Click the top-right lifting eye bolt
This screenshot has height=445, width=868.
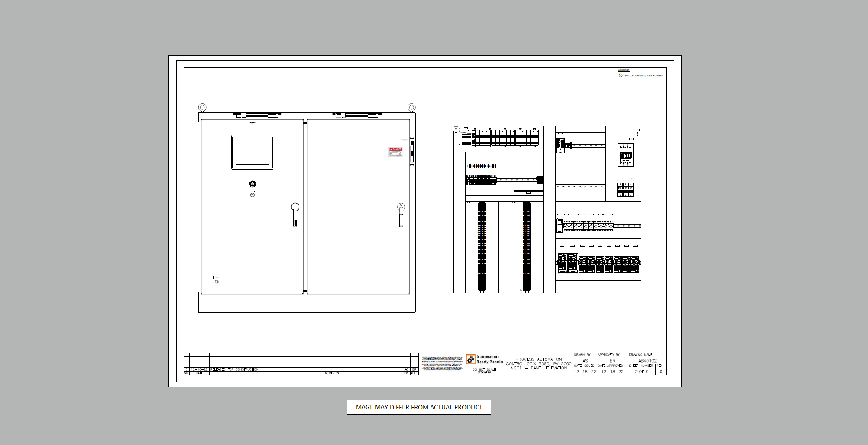411,107
